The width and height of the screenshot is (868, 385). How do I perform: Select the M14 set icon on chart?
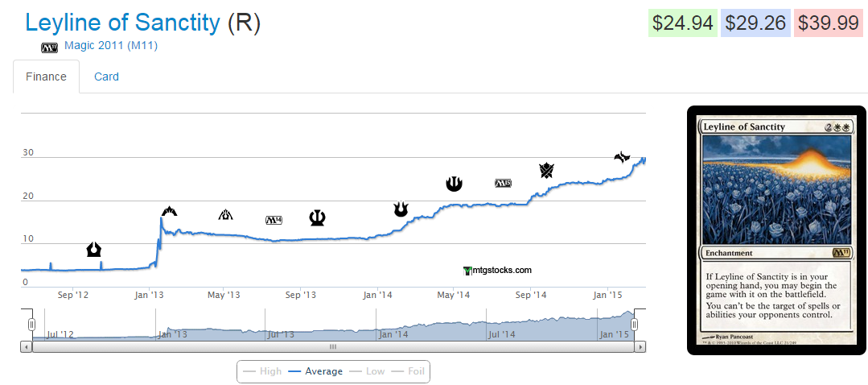(x=274, y=220)
